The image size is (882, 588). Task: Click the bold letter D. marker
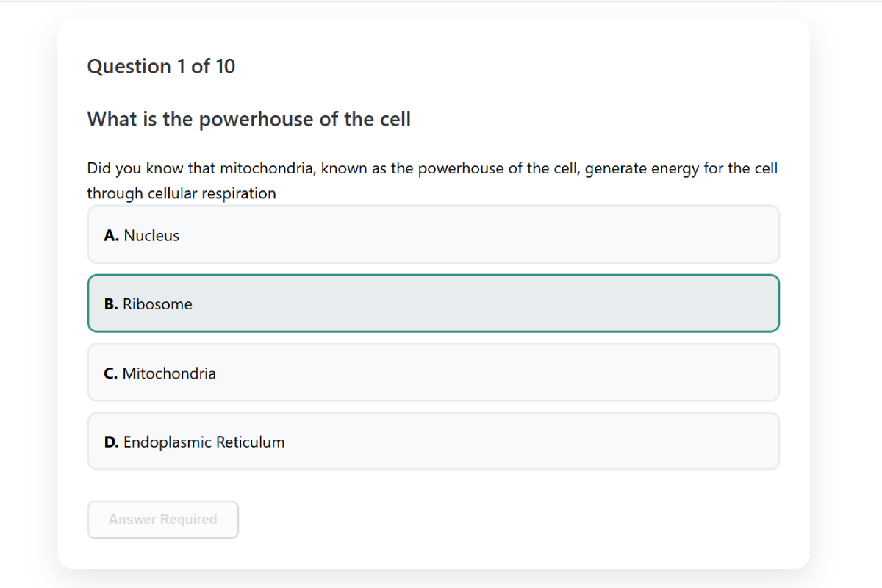[112, 442]
